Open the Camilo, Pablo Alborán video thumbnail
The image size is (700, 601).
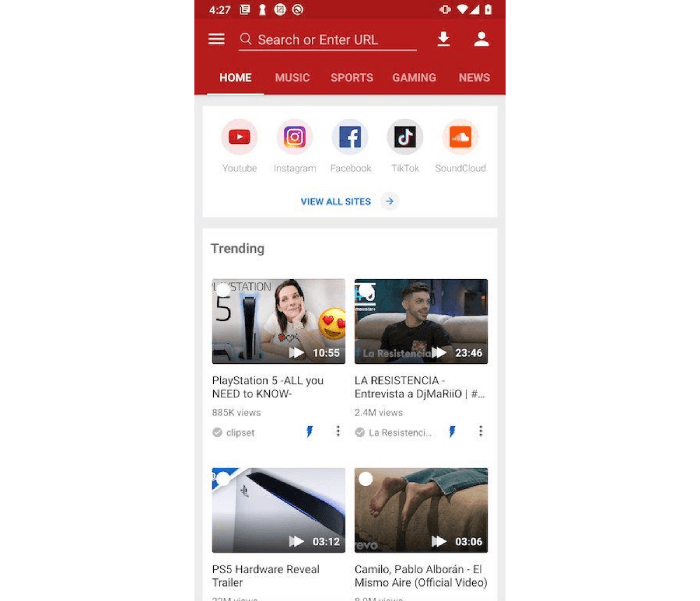click(421, 510)
